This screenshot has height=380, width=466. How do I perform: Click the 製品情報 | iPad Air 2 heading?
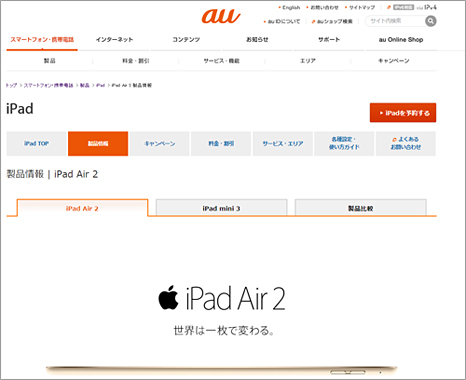(x=52, y=174)
